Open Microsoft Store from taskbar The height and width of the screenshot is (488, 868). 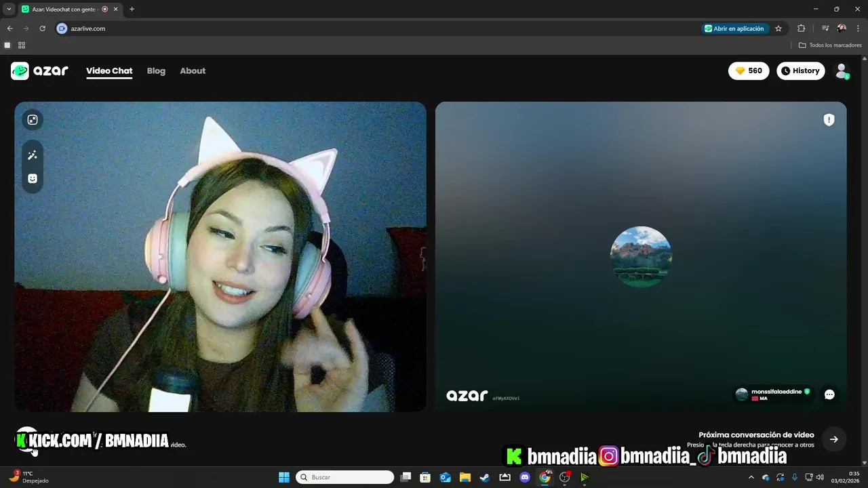[425, 477]
